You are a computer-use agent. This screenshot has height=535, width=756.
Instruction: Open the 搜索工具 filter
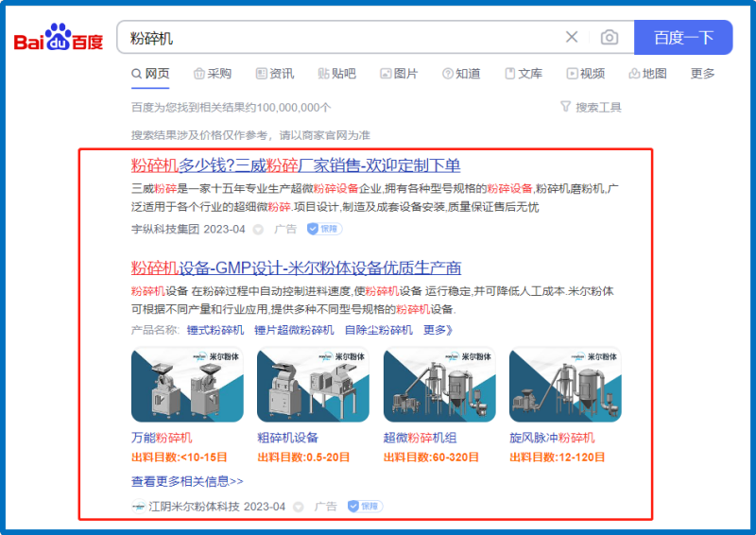pyautogui.click(x=591, y=107)
